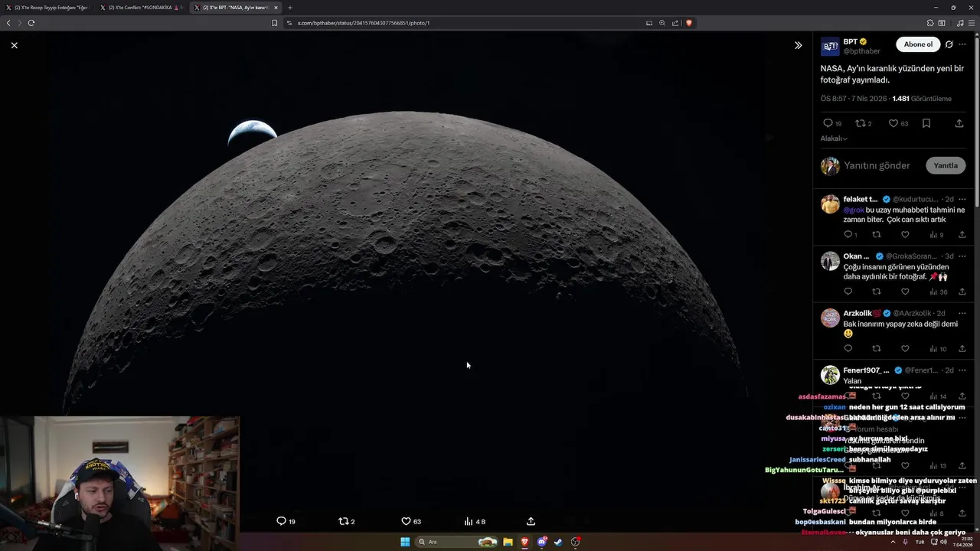Viewport: 980px width, 551px height.
Task: Open the Brave browser hamburger menu
Action: click(x=972, y=23)
